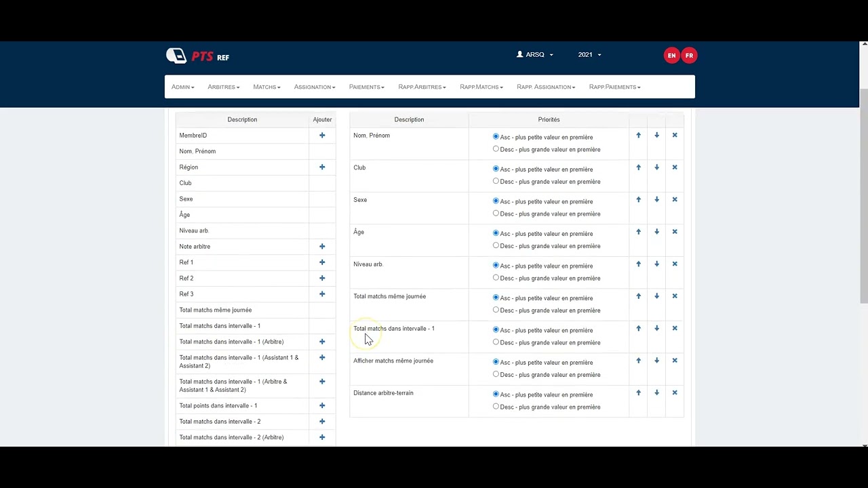Move Afficher matchs même journée down

click(x=656, y=361)
